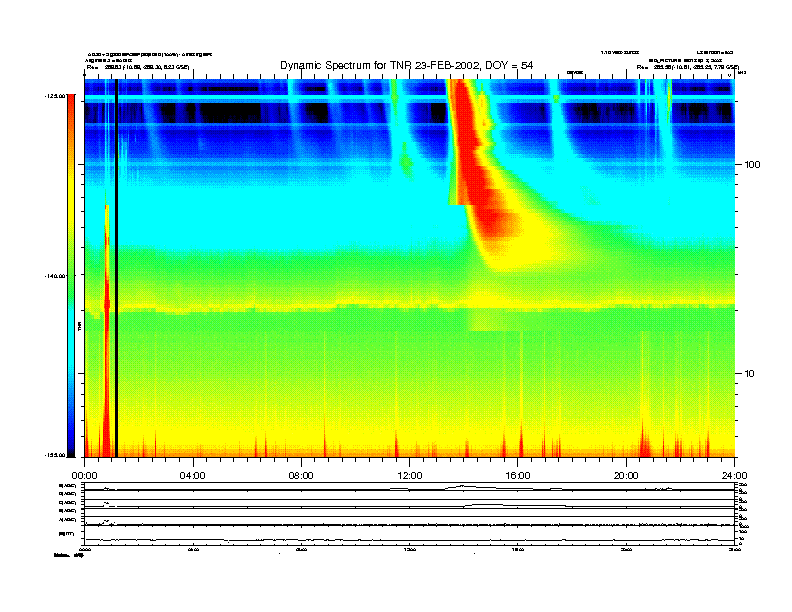The height and width of the screenshot is (612, 792).
Task: Click the 04:00 time axis label
Action: click(193, 476)
